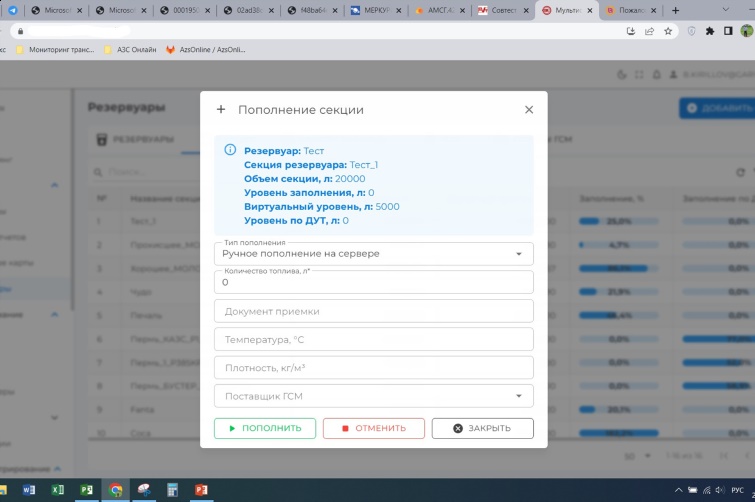Expand the Поставщик ГСМ dropdown
755x502 pixels.
pyautogui.click(x=374, y=396)
